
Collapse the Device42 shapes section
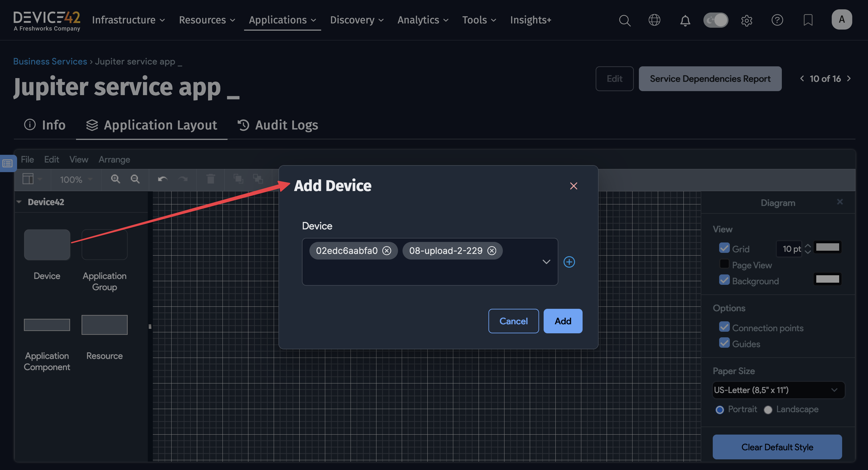click(x=19, y=202)
